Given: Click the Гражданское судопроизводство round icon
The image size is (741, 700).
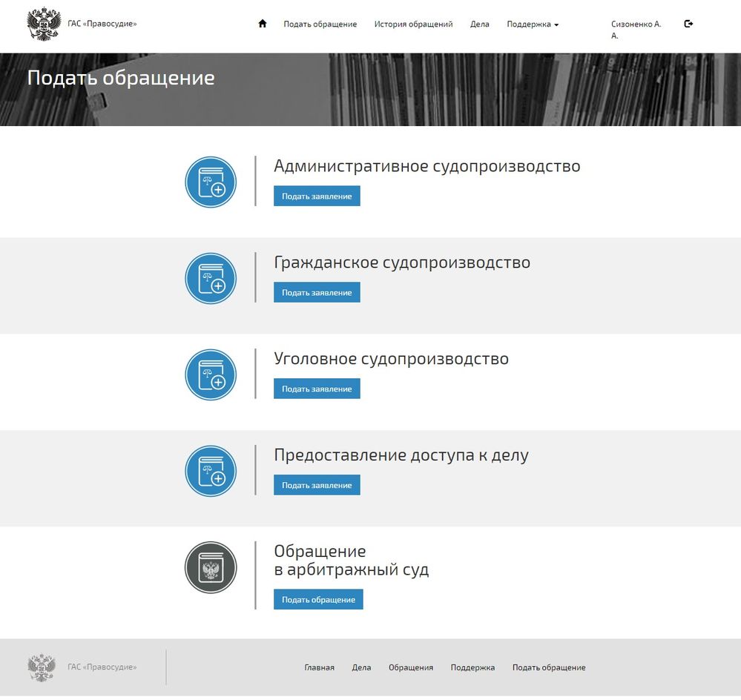Looking at the screenshot, I should (x=211, y=278).
